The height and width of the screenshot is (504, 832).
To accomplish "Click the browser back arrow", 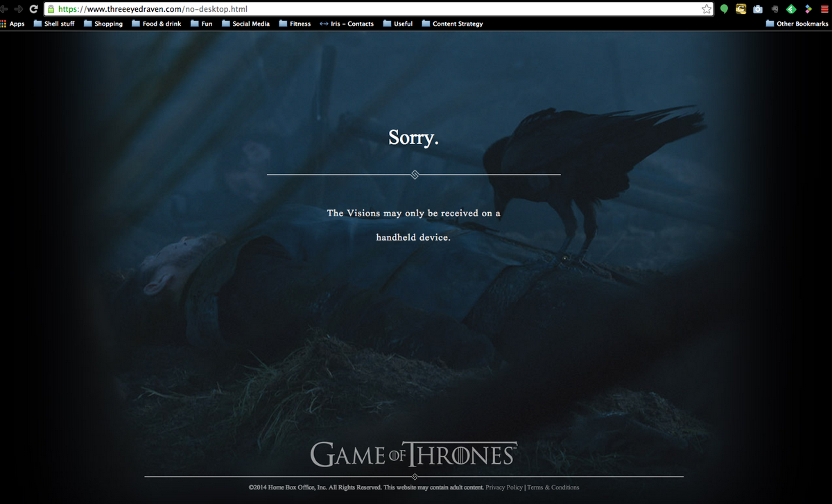I will tap(3, 9).
